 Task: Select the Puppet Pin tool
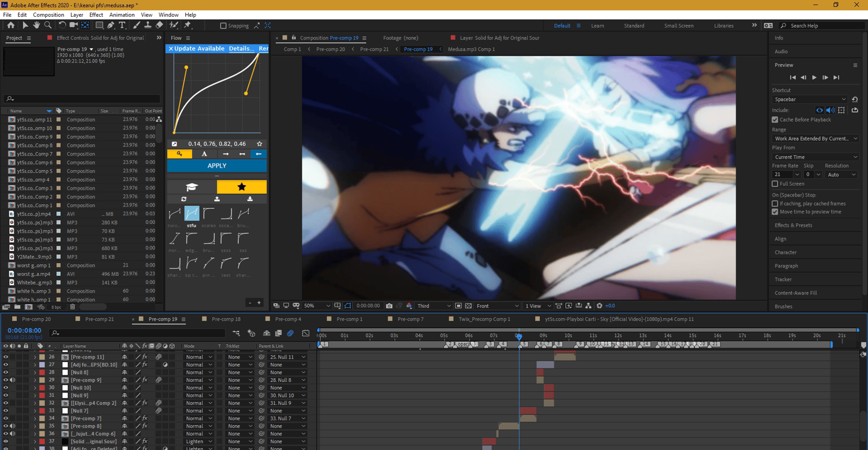coord(187,25)
